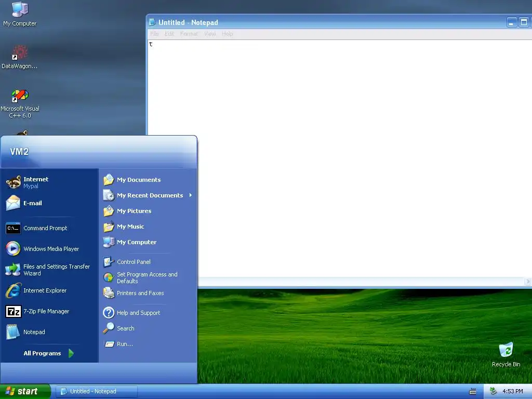
Task: Open Notepad File menu
Action: pyautogui.click(x=154, y=34)
